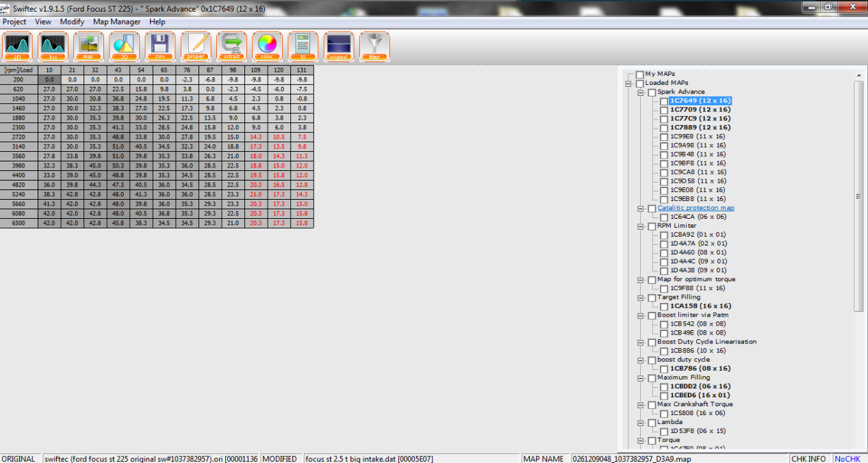Save the project with floppy icon

coord(160,47)
